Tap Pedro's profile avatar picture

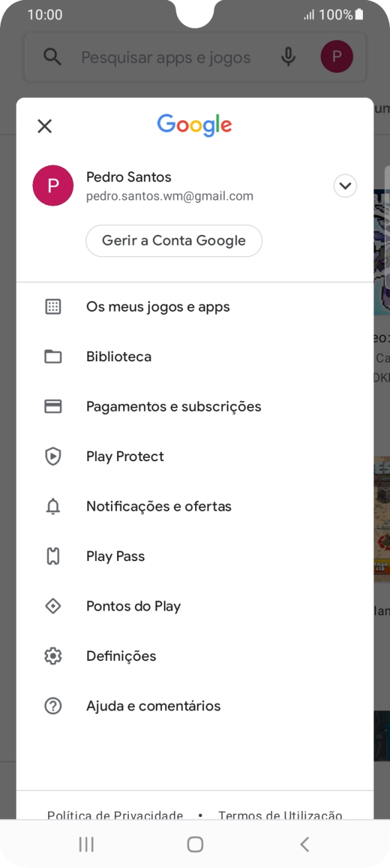tap(53, 186)
